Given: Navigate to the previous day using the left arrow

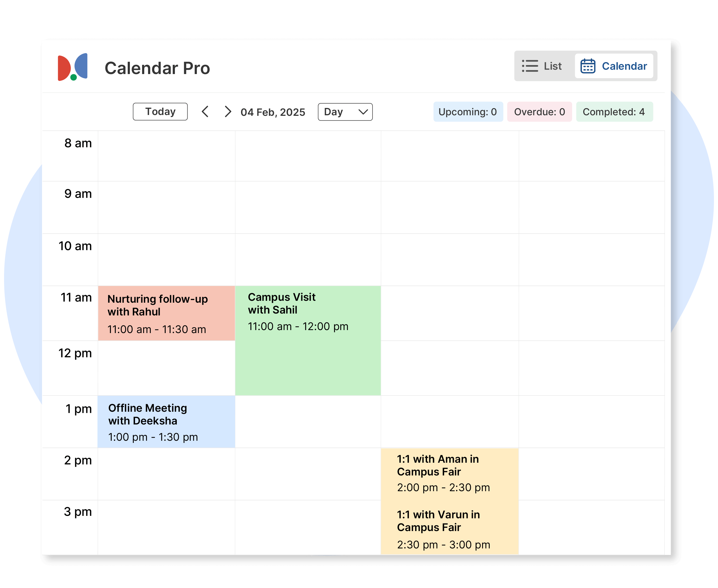Looking at the screenshot, I should tap(206, 111).
